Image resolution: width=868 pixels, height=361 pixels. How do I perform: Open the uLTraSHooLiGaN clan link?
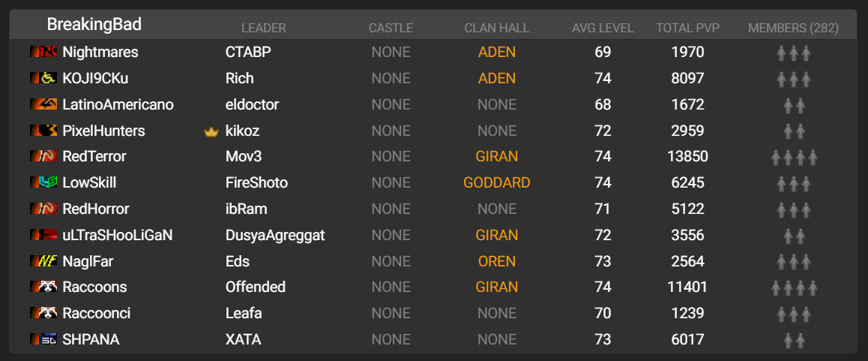point(118,235)
